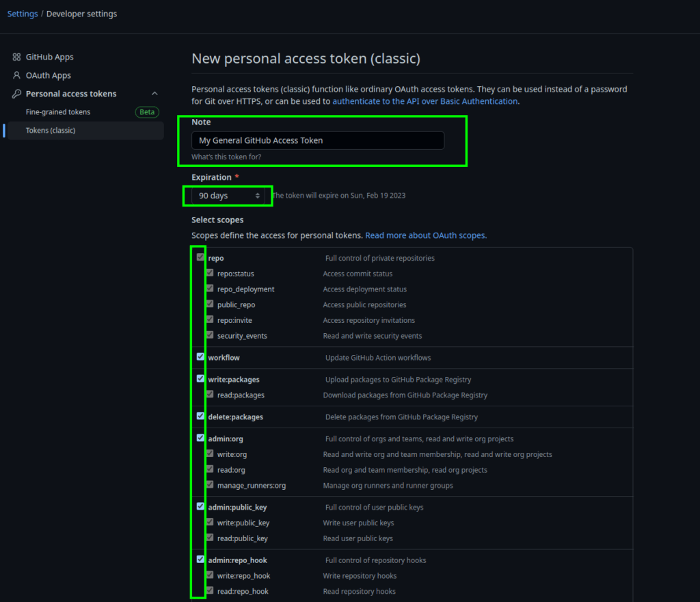This screenshot has width=700, height=602.
Task: Click the OAuth Apps person icon
Action: point(16,75)
